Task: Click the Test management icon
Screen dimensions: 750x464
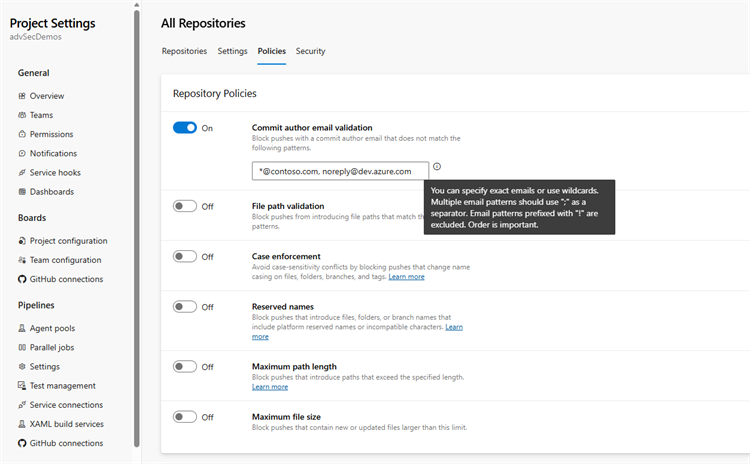Action: click(x=22, y=386)
